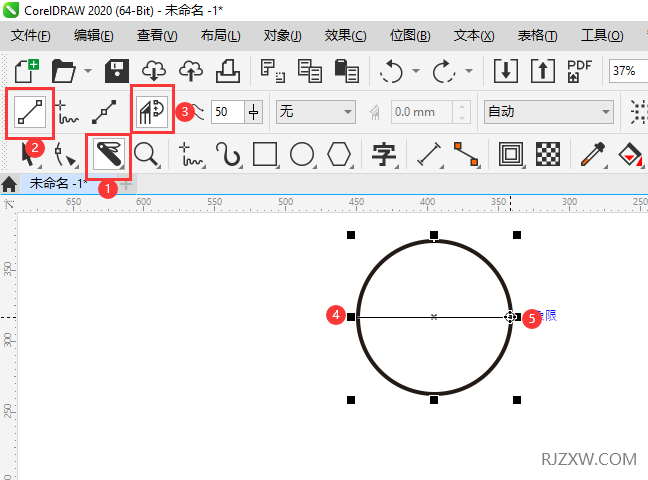Create a new document with the New icon
The image size is (648, 480).
(x=27, y=71)
